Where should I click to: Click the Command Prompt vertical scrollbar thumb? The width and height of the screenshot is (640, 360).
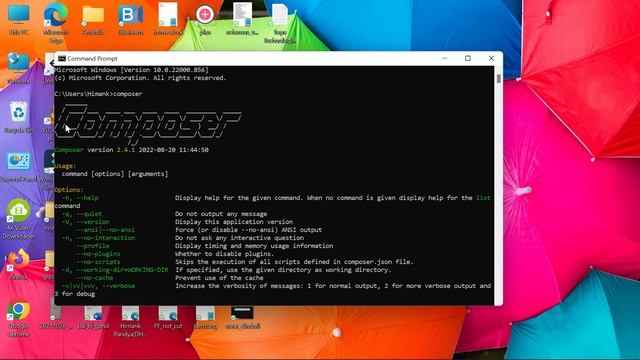(x=499, y=79)
